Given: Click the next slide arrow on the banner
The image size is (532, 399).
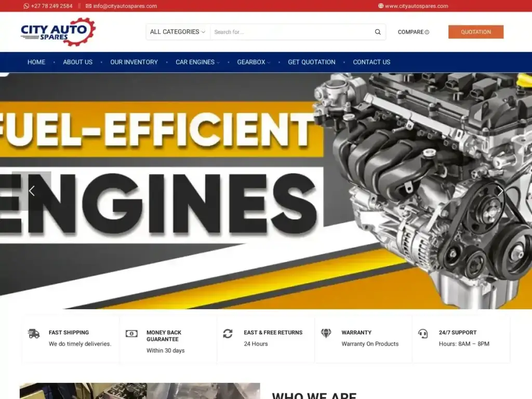Looking at the screenshot, I should coord(500,191).
